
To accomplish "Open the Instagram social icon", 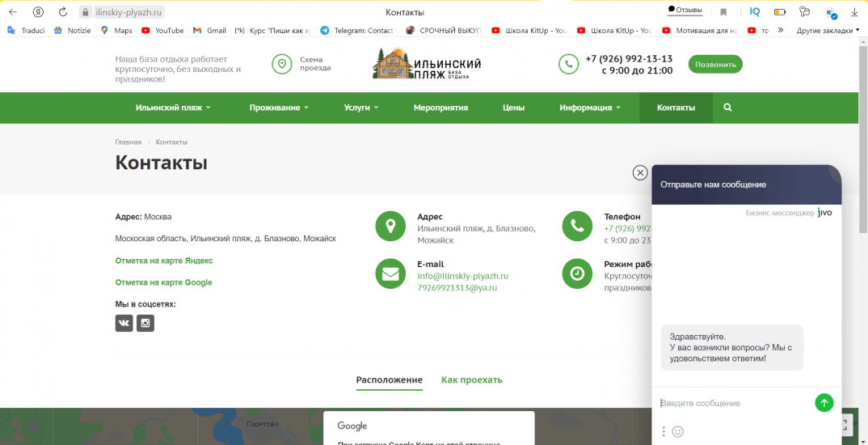I will [x=145, y=324].
